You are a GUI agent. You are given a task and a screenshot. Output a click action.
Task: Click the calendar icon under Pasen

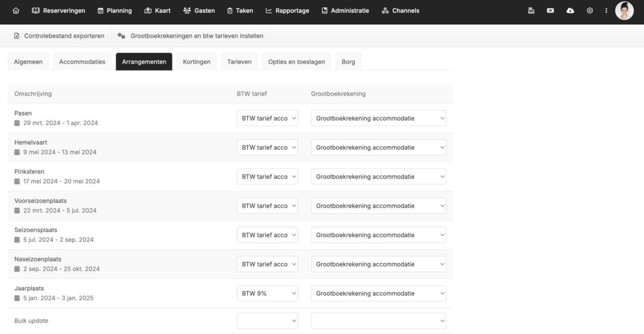pos(17,123)
